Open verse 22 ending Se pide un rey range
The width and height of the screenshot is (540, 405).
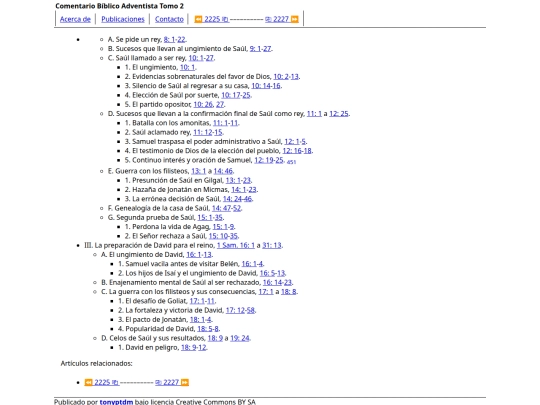[181, 40]
